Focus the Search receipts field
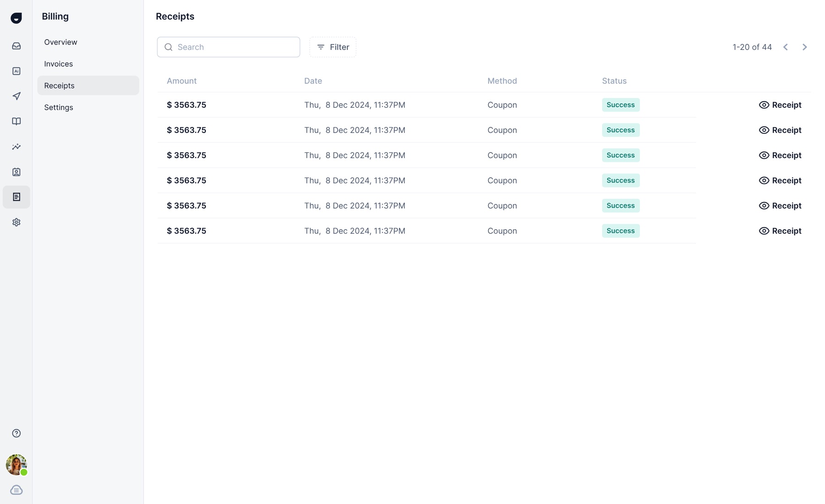Viewport: 825px width, 504px height. pos(228,47)
